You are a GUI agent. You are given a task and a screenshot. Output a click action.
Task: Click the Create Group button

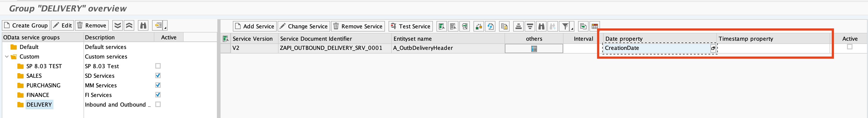26,26
